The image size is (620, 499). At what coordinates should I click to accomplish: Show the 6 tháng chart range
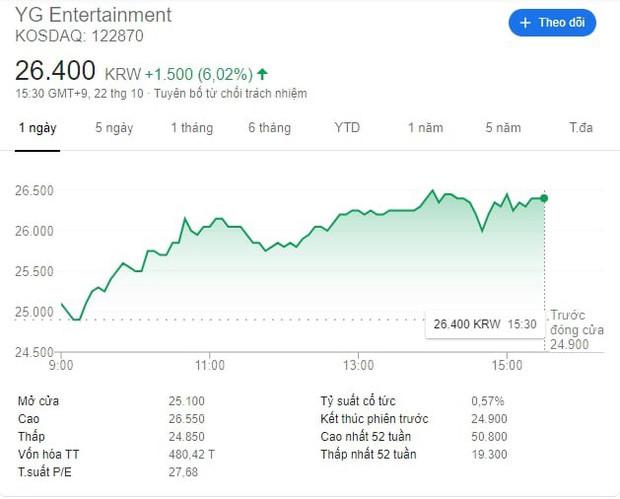[269, 128]
